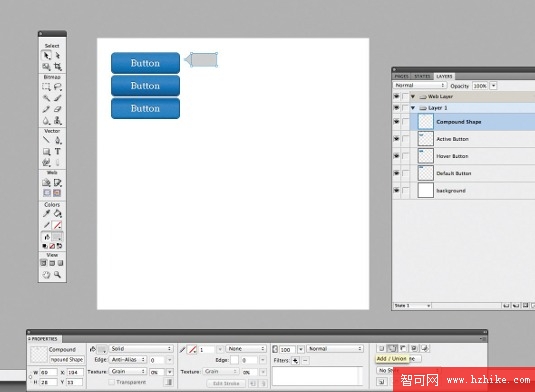The image size is (535, 392).
Task: Toggle lock box for Active Button layer
Action: [x=405, y=139]
